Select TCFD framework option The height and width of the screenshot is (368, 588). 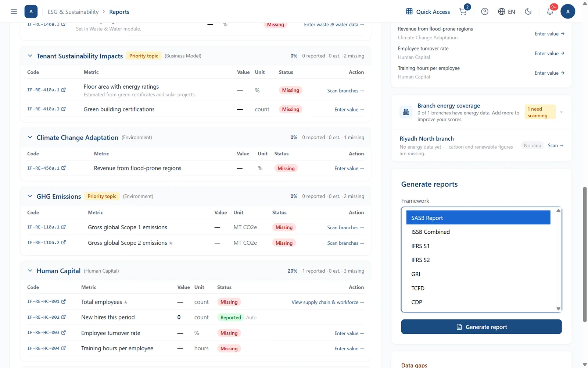[x=478, y=288]
